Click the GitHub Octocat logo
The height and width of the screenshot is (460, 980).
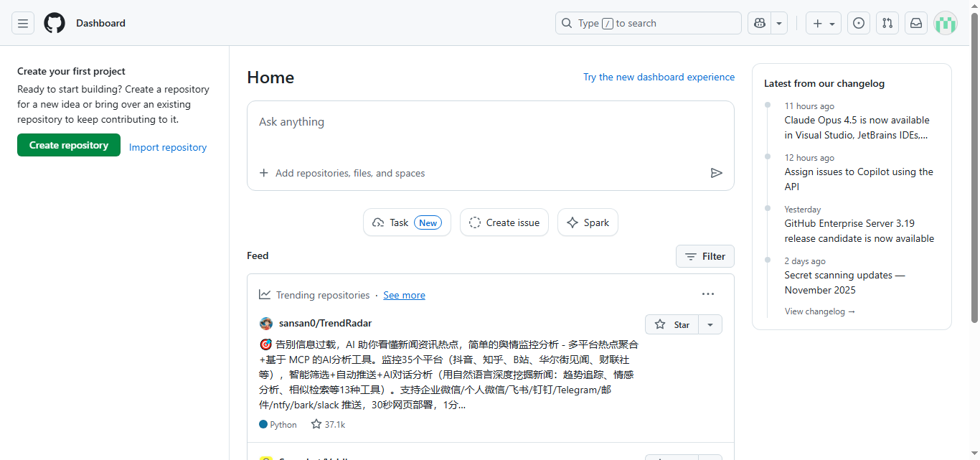[x=55, y=23]
